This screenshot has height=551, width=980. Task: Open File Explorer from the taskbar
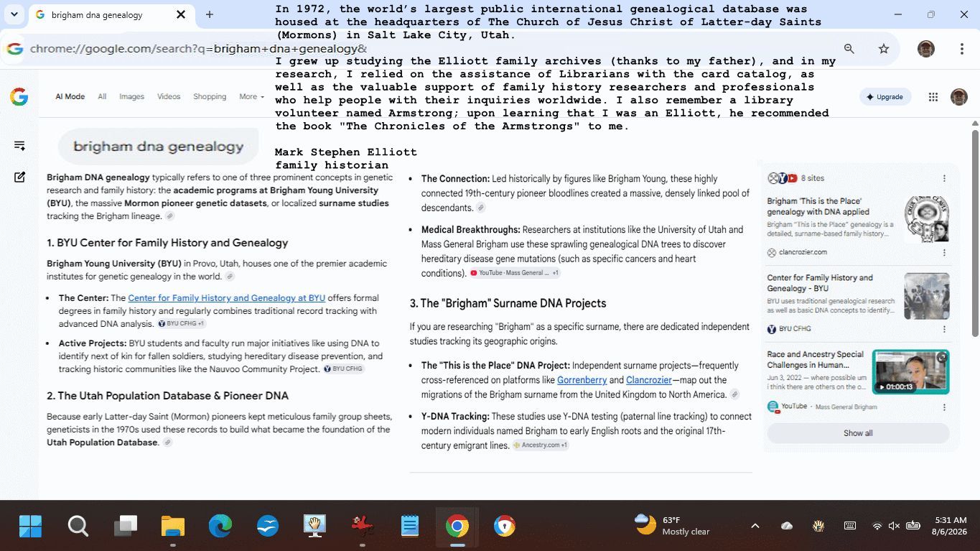point(173,527)
